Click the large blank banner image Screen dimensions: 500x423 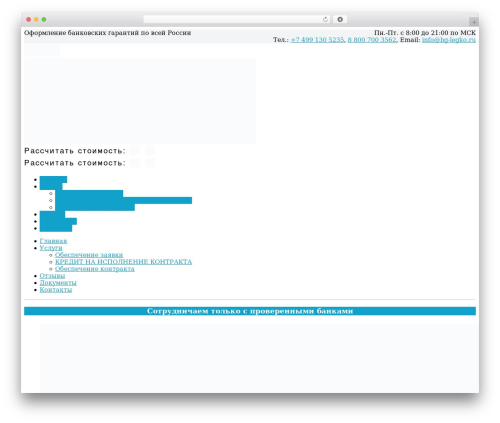pos(140,101)
